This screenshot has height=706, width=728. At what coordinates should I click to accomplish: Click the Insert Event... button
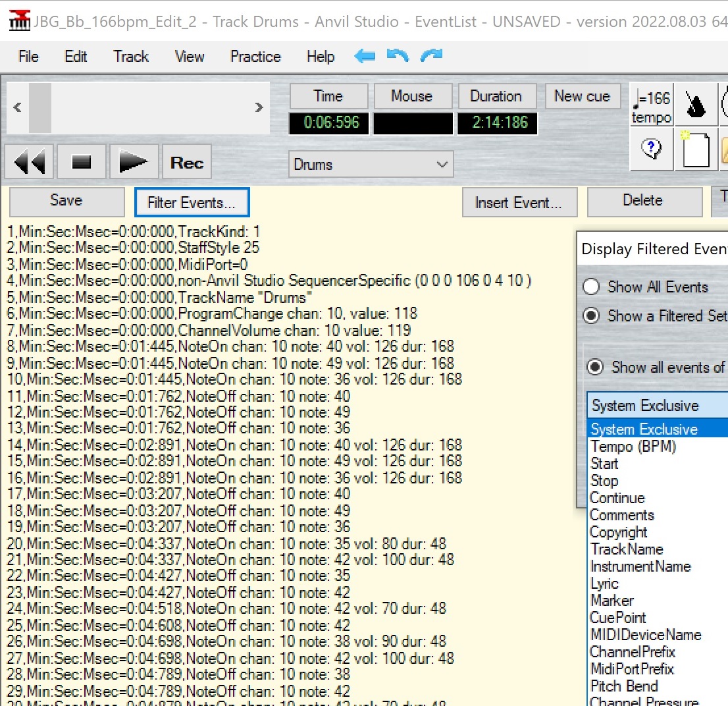point(519,202)
